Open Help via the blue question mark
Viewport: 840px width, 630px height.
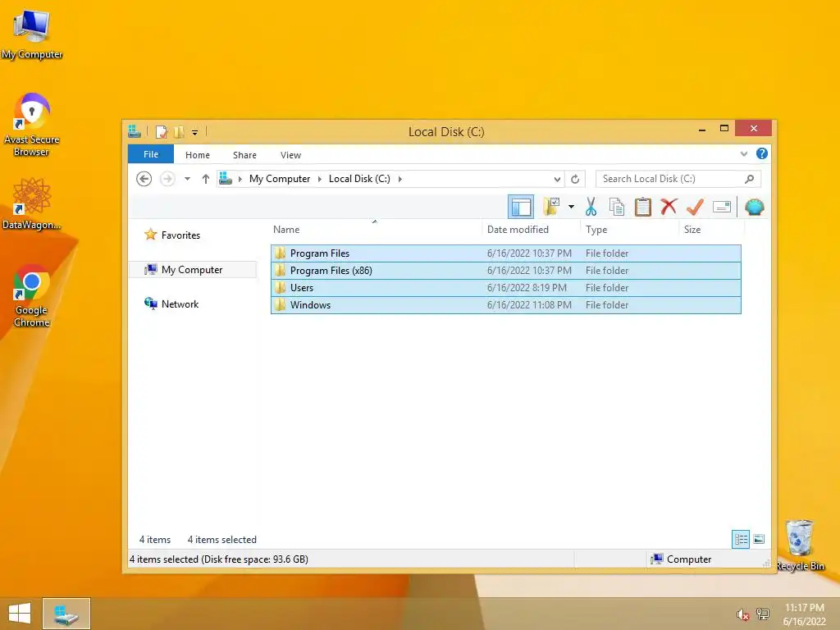tap(762, 153)
